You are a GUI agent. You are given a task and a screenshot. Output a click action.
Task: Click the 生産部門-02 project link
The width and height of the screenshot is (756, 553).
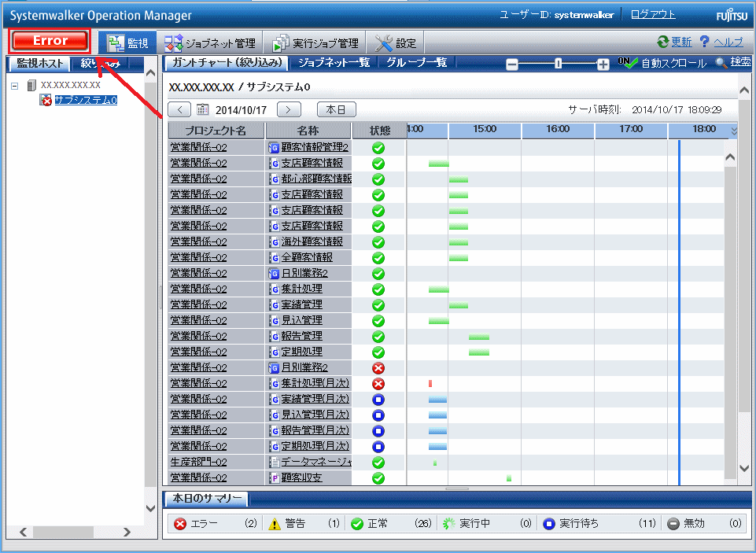[198, 462]
